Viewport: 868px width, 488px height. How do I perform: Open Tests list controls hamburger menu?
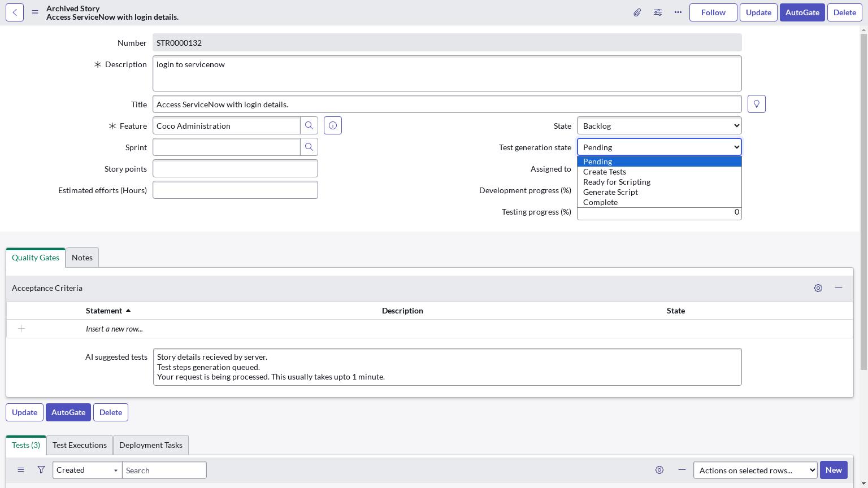[21, 470]
